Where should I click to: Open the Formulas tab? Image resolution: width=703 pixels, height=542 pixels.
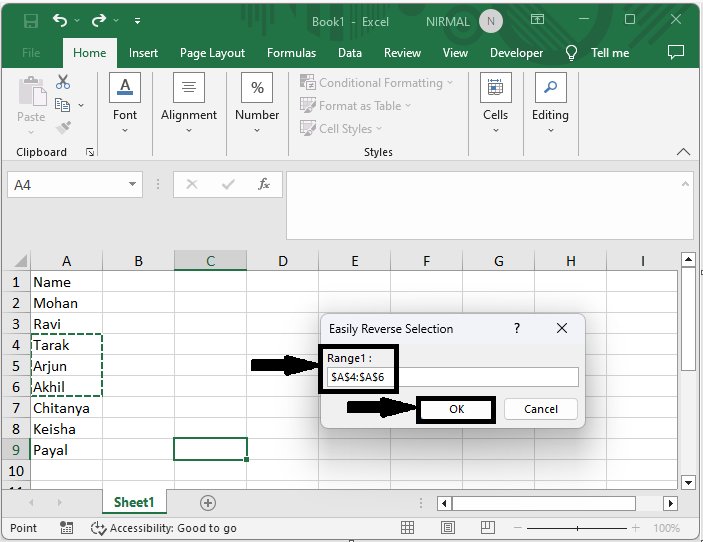(291, 53)
